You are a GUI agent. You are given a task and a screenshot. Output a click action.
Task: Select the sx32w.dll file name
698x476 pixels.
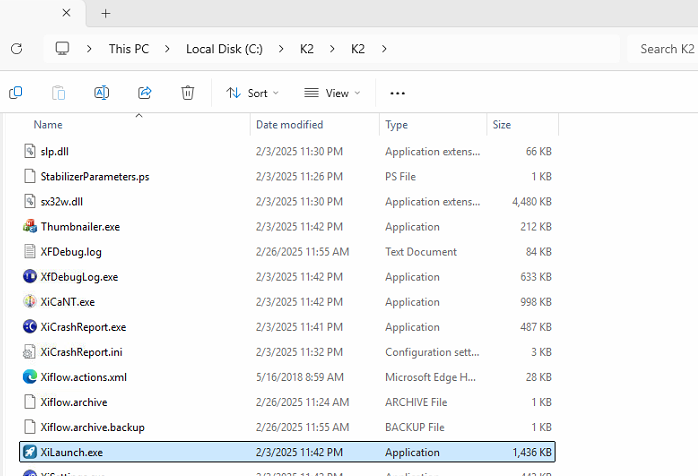pyautogui.click(x=61, y=202)
